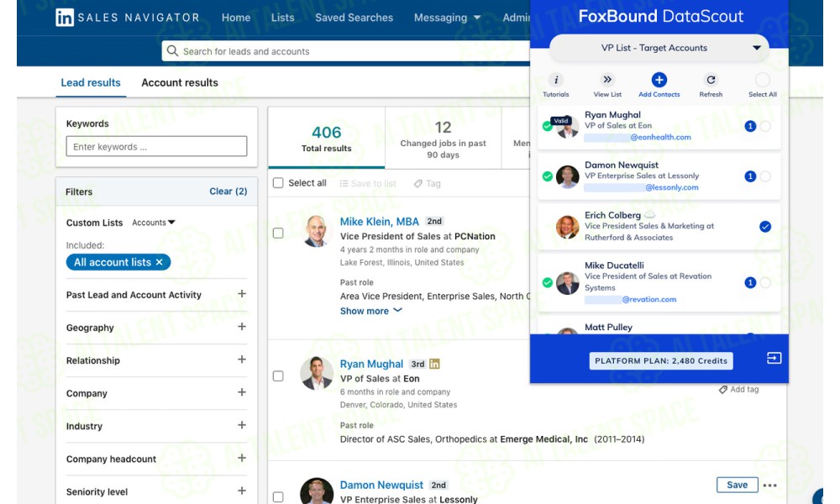Expand the Company filter
Viewport: 840px width, 504px height.
point(242,392)
